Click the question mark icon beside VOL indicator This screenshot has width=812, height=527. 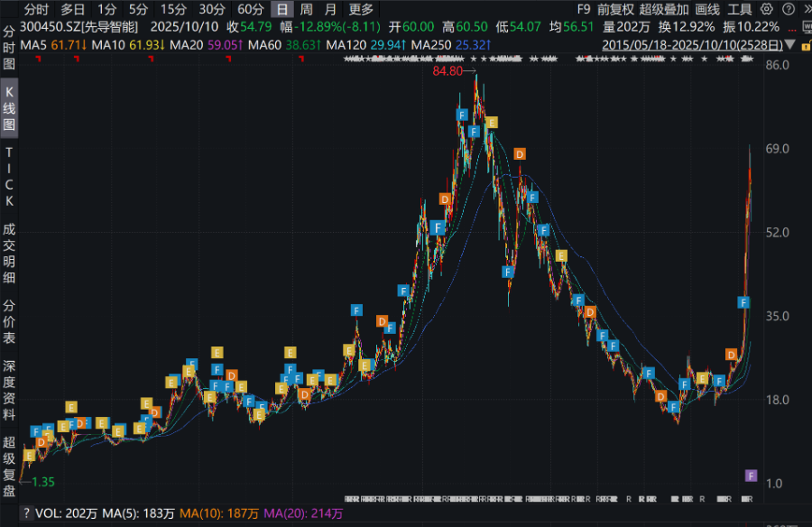click(x=26, y=513)
